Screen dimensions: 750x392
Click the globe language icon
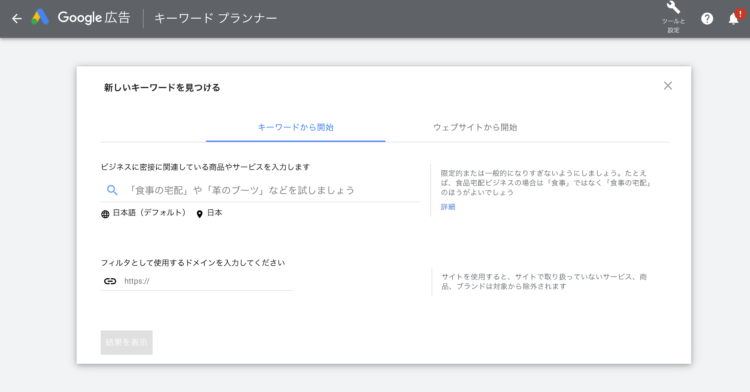pyautogui.click(x=105, y=214)
